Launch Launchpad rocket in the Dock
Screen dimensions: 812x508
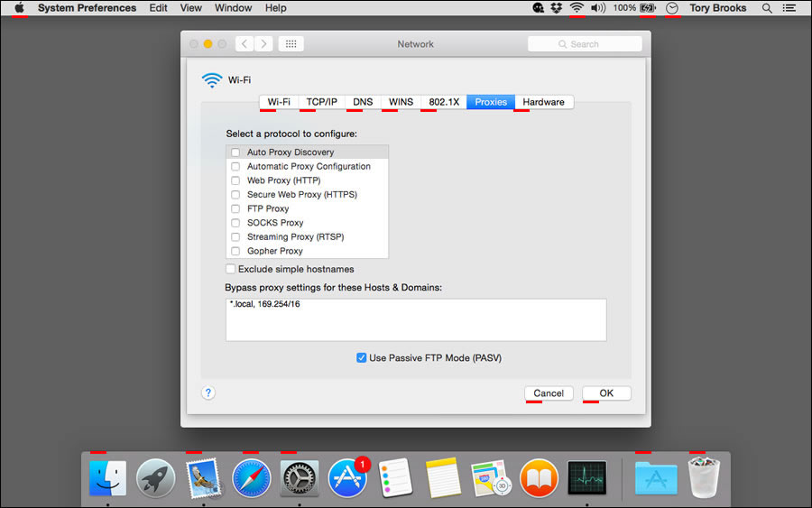click(x=155, y=478)
